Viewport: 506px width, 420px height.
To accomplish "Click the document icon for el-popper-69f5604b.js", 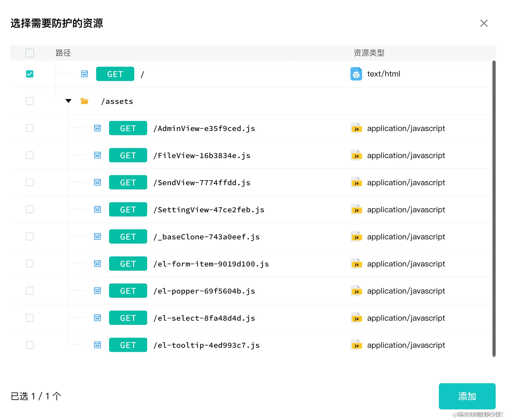I will (97, 291).
